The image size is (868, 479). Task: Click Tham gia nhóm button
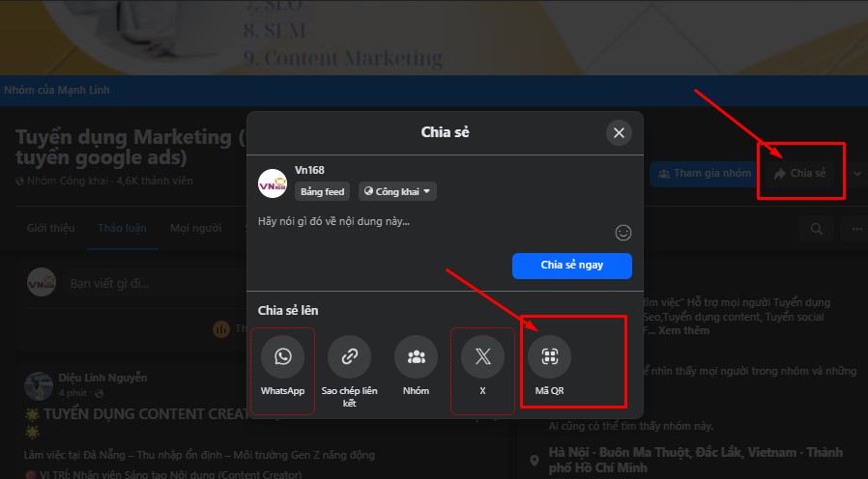click(x=704, y=174)
